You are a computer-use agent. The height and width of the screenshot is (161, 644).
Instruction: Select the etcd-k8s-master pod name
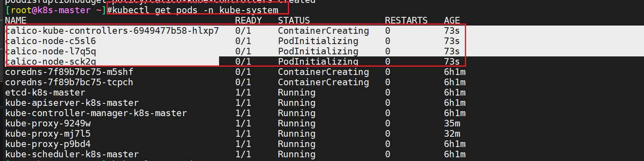coord(45,93)
